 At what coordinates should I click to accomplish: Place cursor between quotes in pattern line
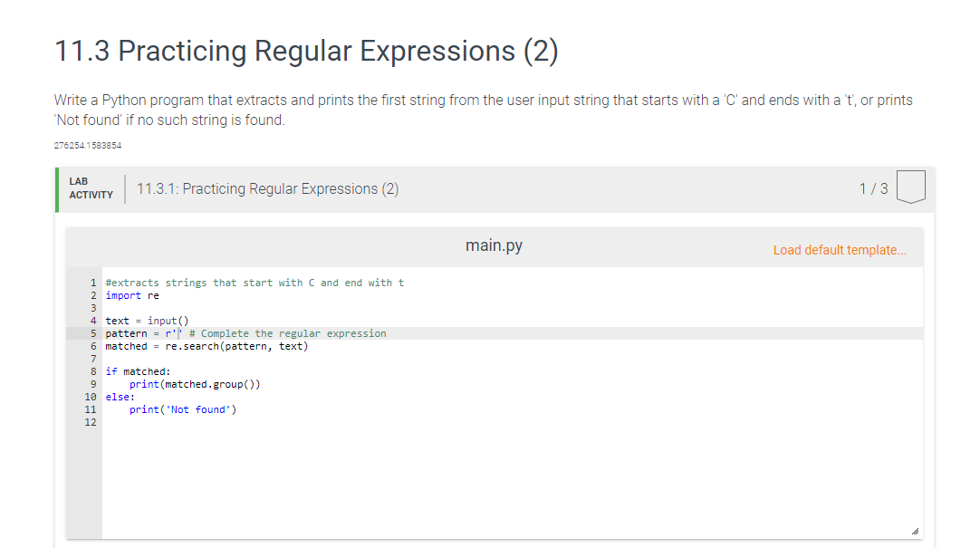pyautogui.click(x=179, y=333)
